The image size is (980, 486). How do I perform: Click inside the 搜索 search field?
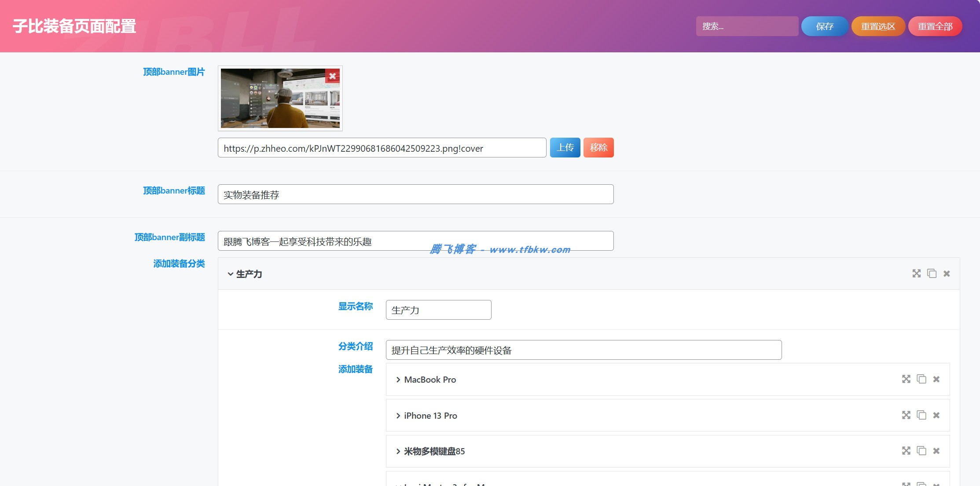[x=747, y=26]
